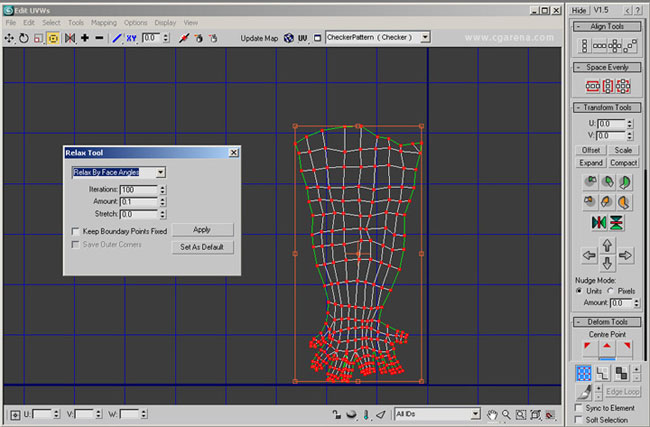Click the U field in Transform Tools
The width and height of the screenshot is (650, 427).
click(x=611, y=124)
